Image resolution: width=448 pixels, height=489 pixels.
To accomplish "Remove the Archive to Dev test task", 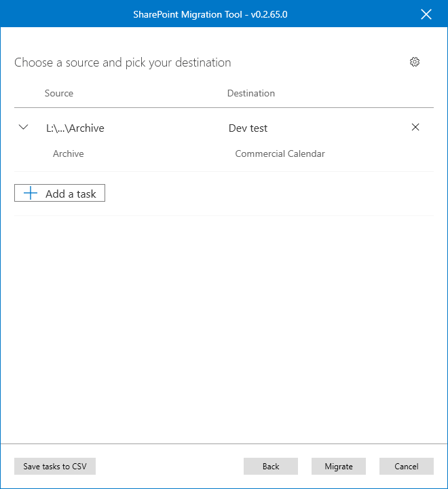I will (415, 127).
